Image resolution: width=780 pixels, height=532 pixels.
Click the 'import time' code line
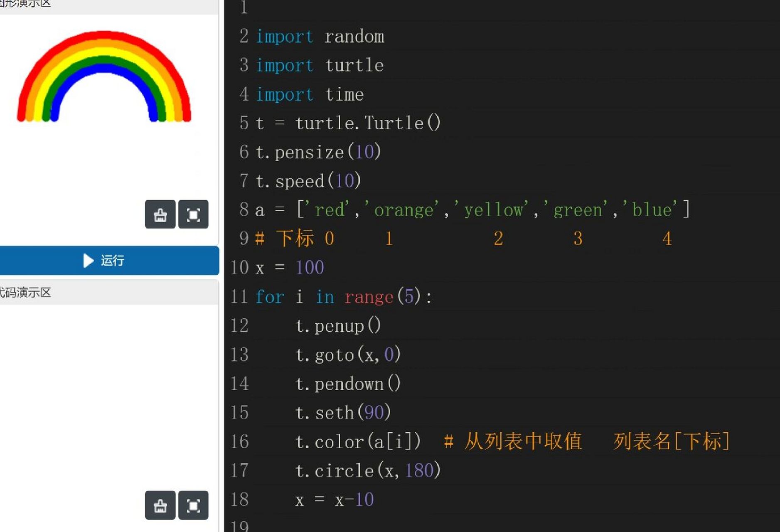click(310, 95)
